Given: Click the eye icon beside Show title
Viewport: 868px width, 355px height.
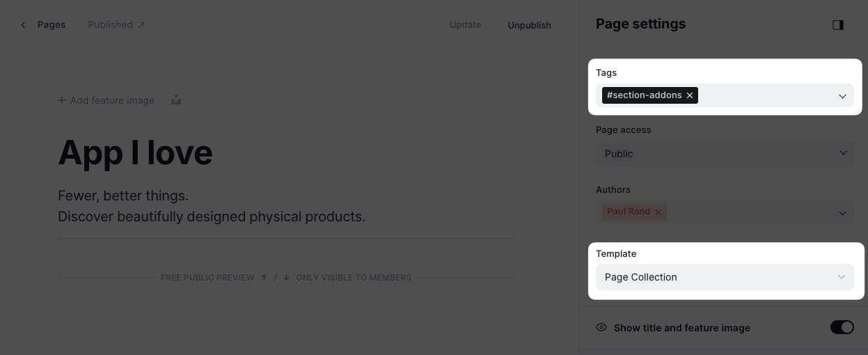Looking at the screenshot, I should (601, 327).
